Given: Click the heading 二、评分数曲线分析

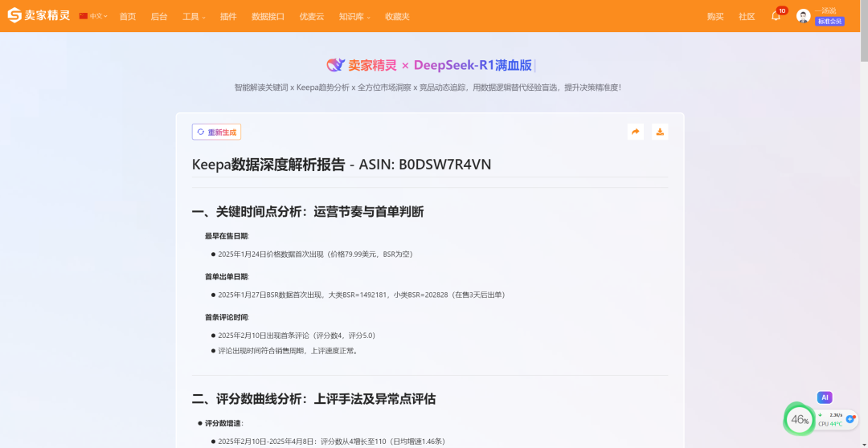Looking at the screenshot, I should point(314,399).
